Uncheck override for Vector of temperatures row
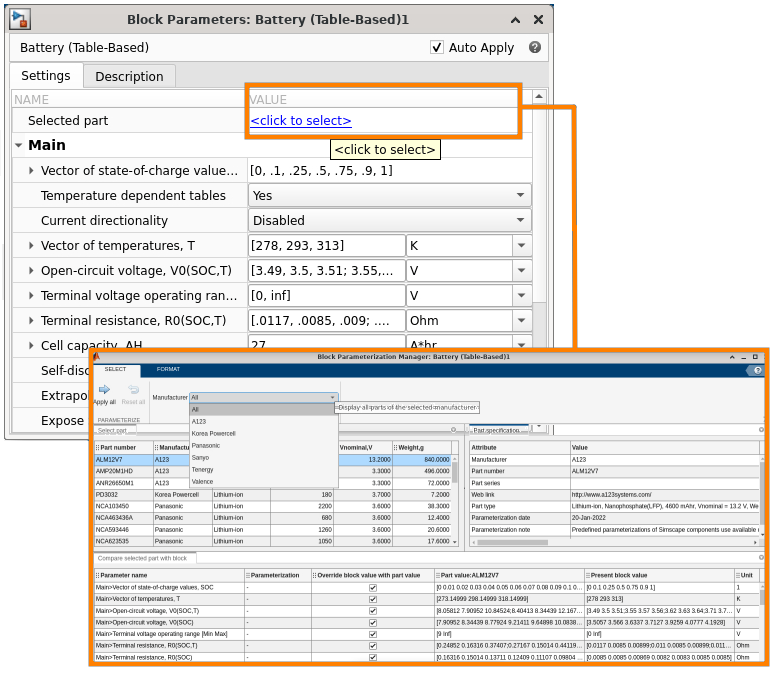Viewport: 774px width, 673px height. pos(373,598)
